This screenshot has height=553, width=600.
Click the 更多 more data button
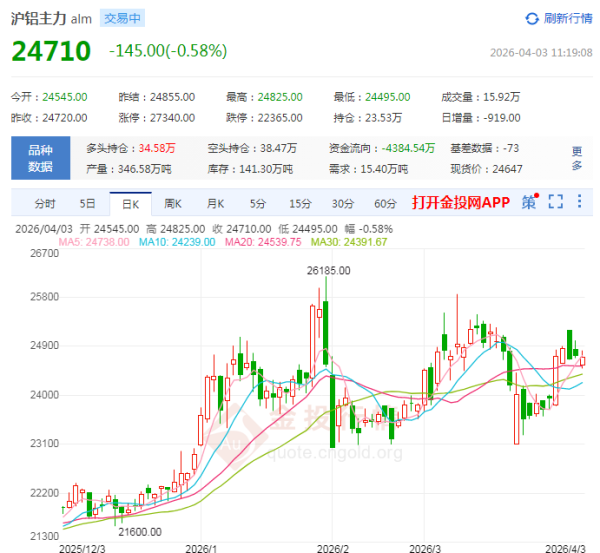[x=577, y=158]
